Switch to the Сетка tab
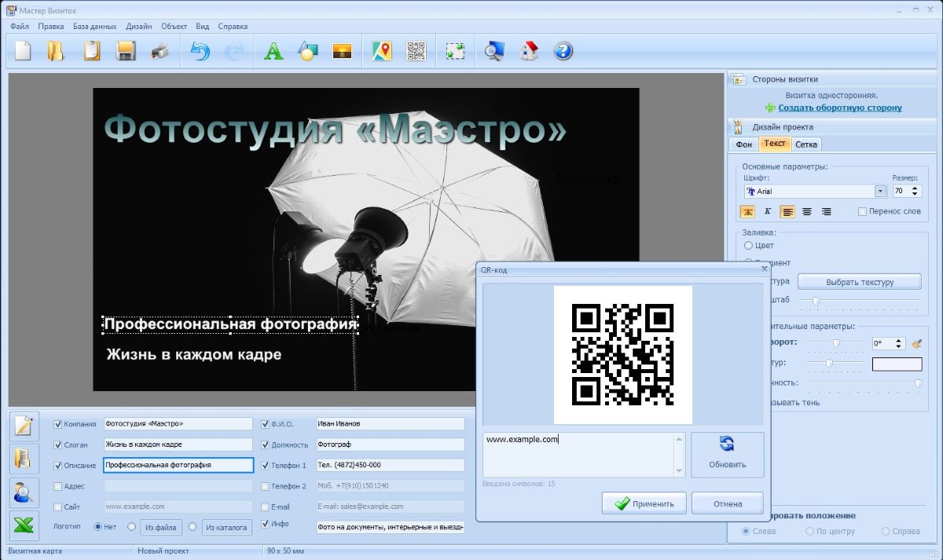 pyautogui.click(x=805, y=145)
